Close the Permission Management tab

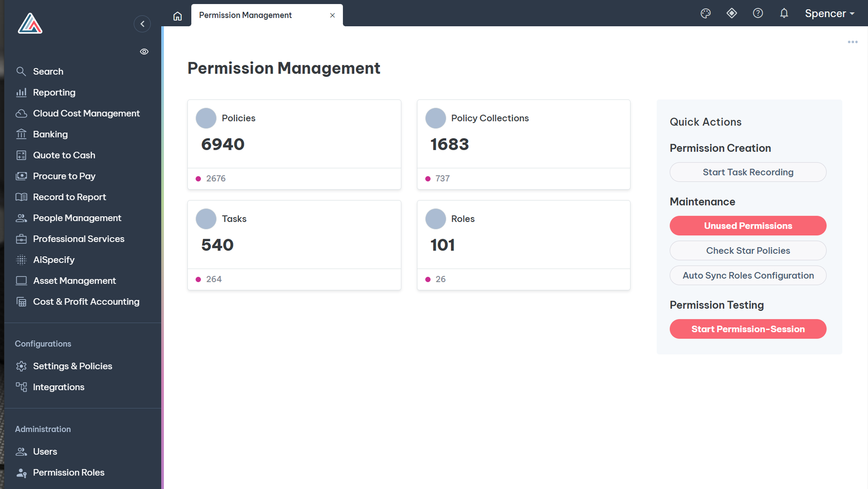tap(332, 16)
